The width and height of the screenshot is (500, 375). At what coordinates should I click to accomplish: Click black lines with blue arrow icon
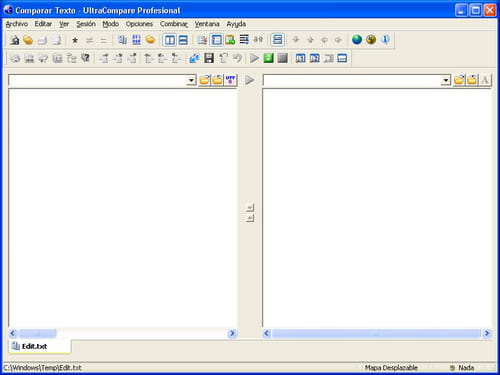244,40
